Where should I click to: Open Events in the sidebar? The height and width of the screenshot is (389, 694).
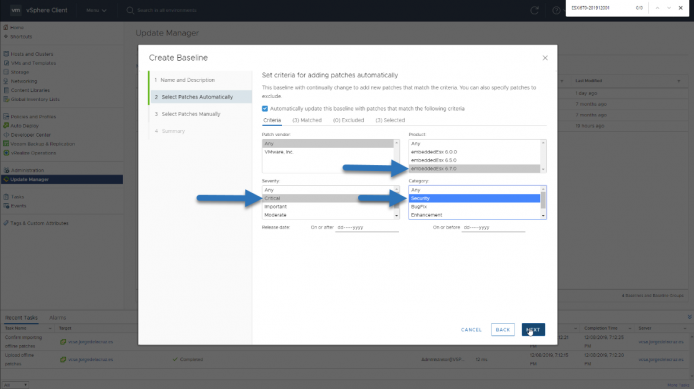18,206
